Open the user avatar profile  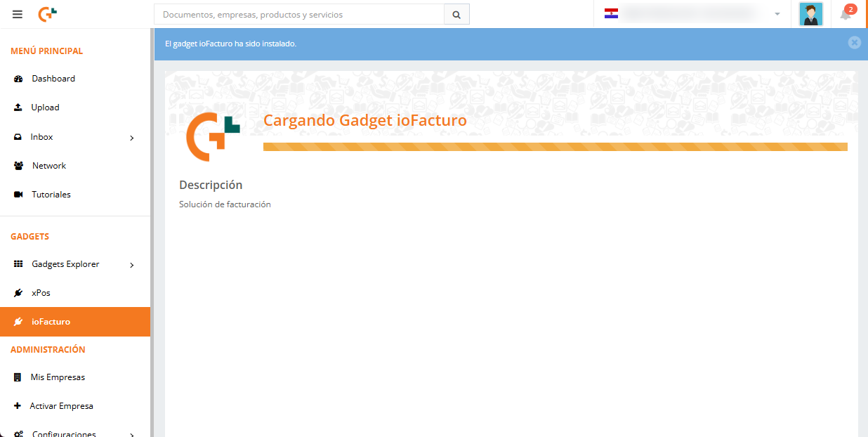811,14
